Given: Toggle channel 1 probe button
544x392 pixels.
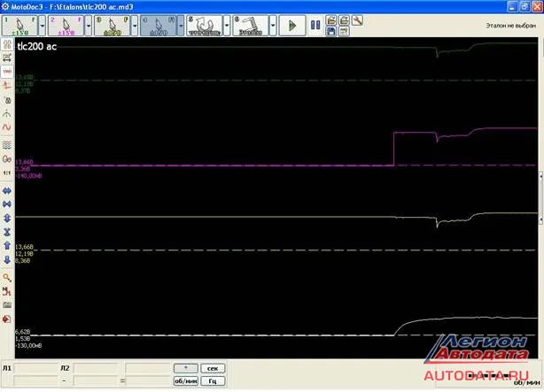Looking at the screenshot, I should pyautogui.click(x=19, y=26).
